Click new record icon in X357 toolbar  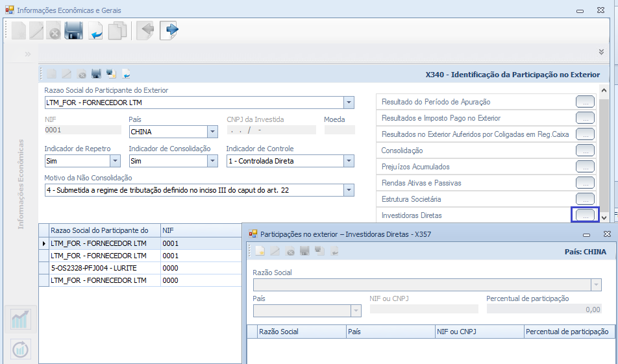(260, 251)
